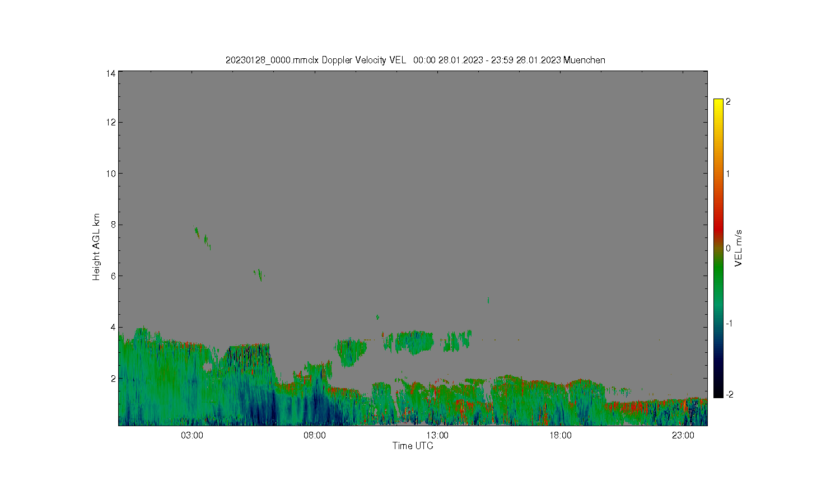
Task: Click the 18:00 time tick label
Action: 560,435
